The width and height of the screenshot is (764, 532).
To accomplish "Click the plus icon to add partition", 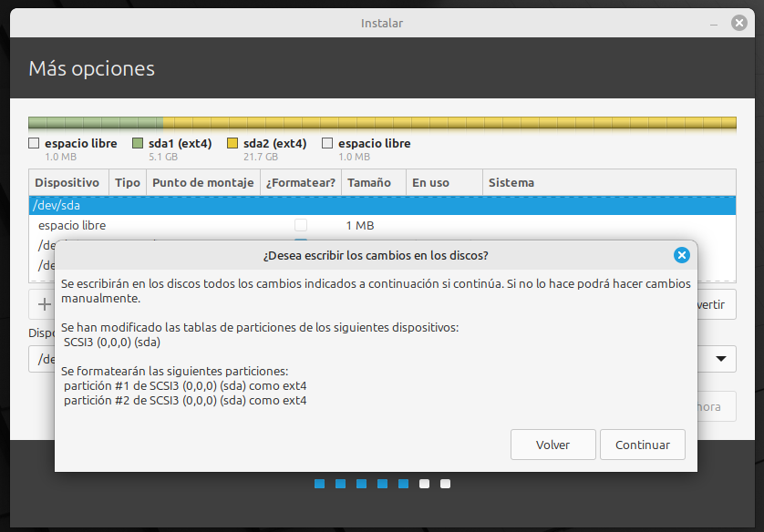I will click(x=44, y=304).
